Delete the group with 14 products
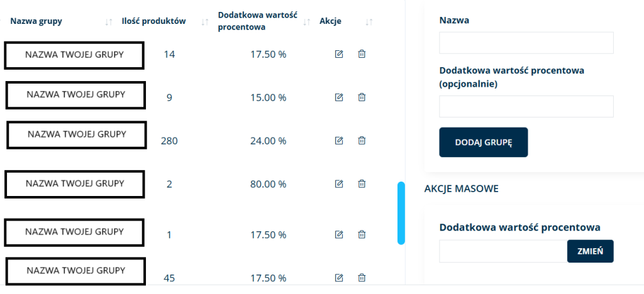 click(362, 54)
